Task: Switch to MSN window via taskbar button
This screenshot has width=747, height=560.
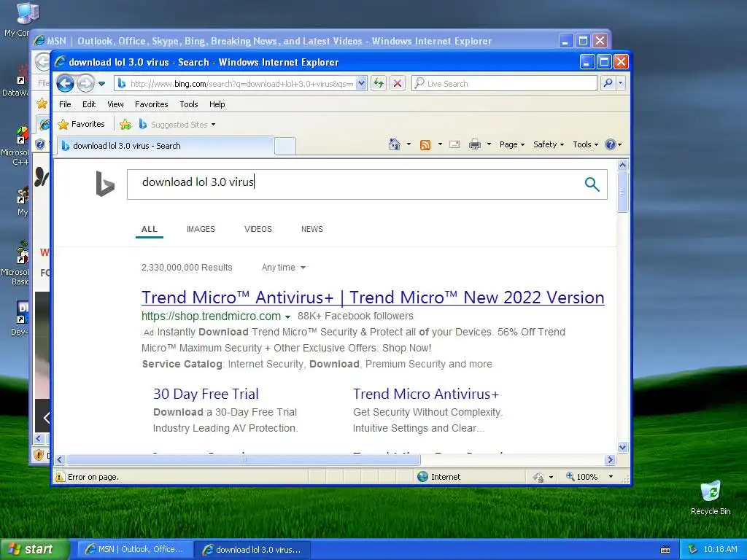Action: tap(135, 550)
